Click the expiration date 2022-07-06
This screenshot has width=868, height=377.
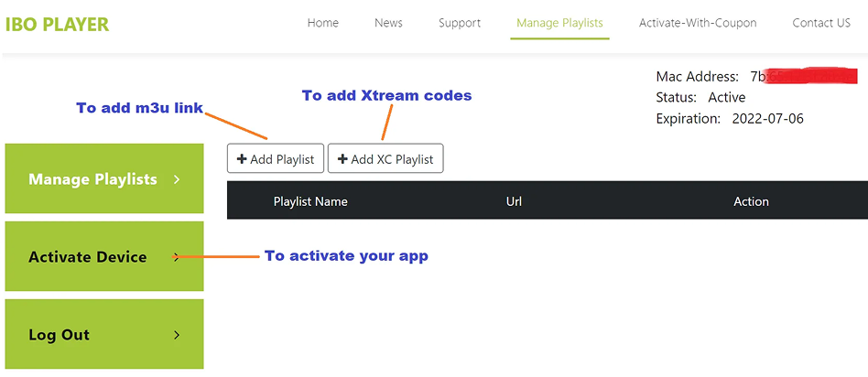pos(767,119)
